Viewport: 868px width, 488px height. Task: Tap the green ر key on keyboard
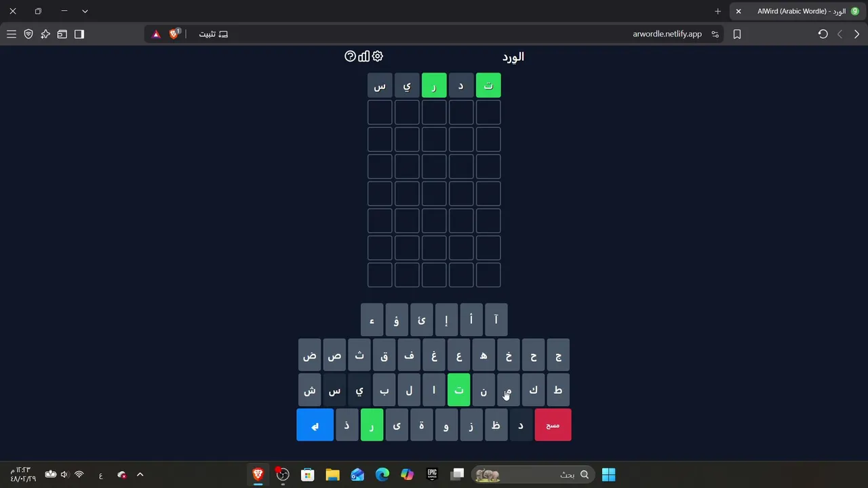372,425
